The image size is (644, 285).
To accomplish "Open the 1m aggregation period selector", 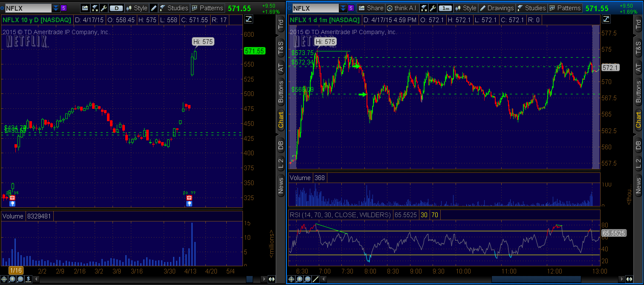I will (x=445, y=8).
